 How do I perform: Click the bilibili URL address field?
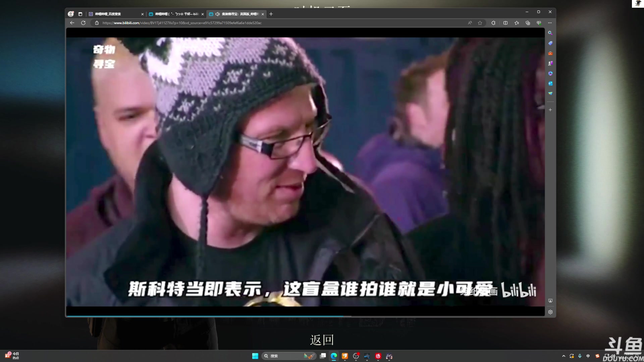click(x=235, y=23)
